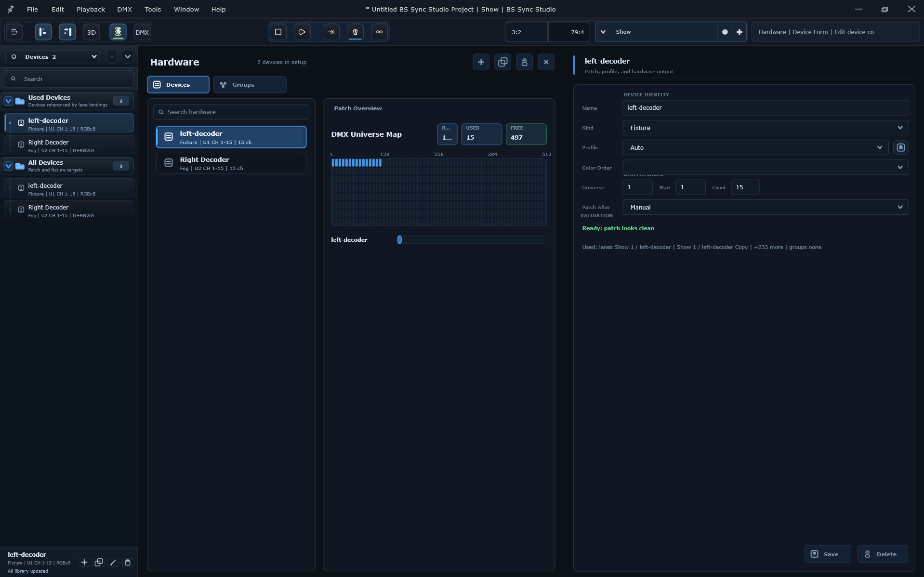Click the profile library icon next to the Profile dropdown
The width and height of the screenshot is (924, 577).
pyautogui.click(x=900, y=148)
